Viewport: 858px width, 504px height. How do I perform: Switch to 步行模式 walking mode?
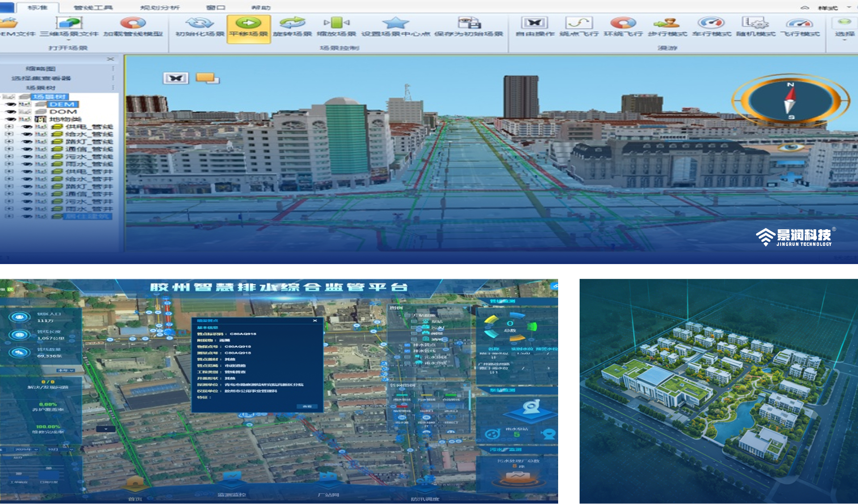[x=667, y=27]
